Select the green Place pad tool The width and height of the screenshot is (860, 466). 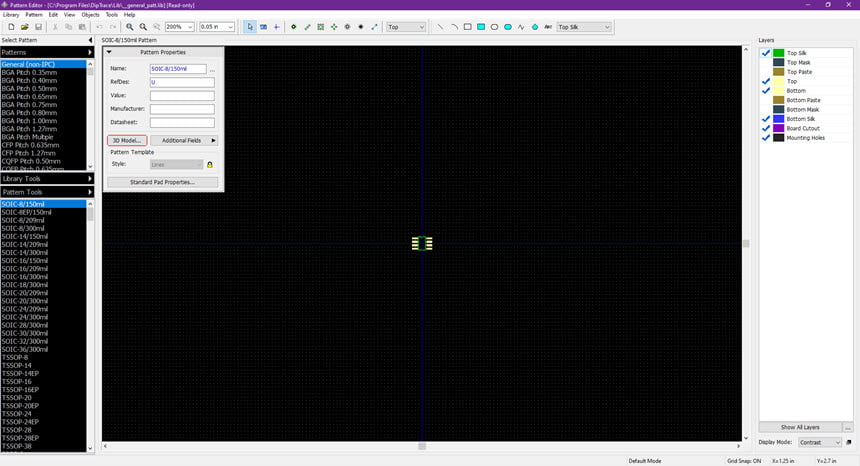pos(293,27)
